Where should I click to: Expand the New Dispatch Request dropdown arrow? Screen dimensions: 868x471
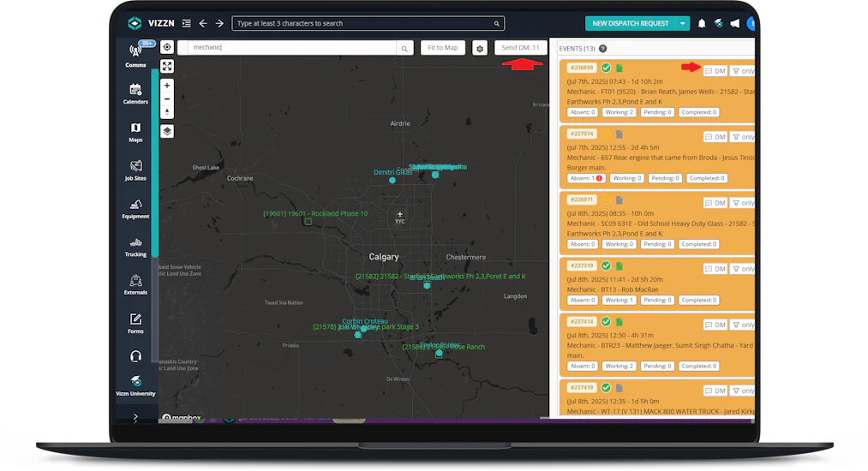pos(683,23)
